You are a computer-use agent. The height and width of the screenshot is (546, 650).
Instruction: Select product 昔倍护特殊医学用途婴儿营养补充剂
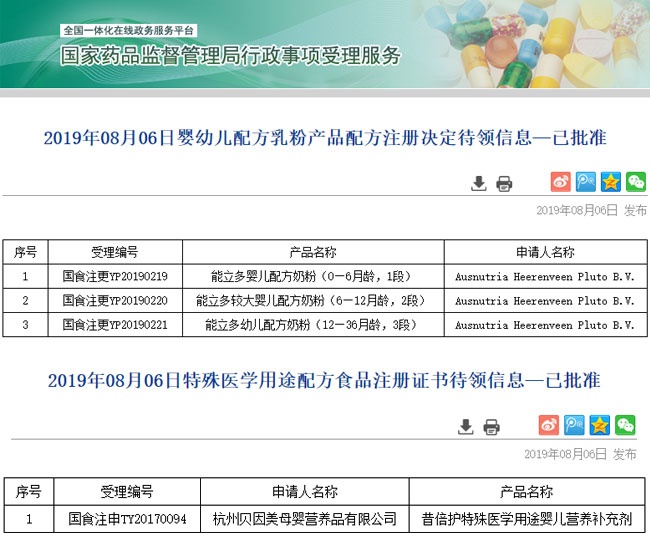click(527, 519)
